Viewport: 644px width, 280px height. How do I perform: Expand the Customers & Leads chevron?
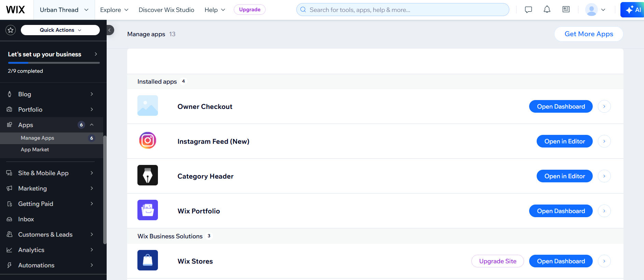92,234
